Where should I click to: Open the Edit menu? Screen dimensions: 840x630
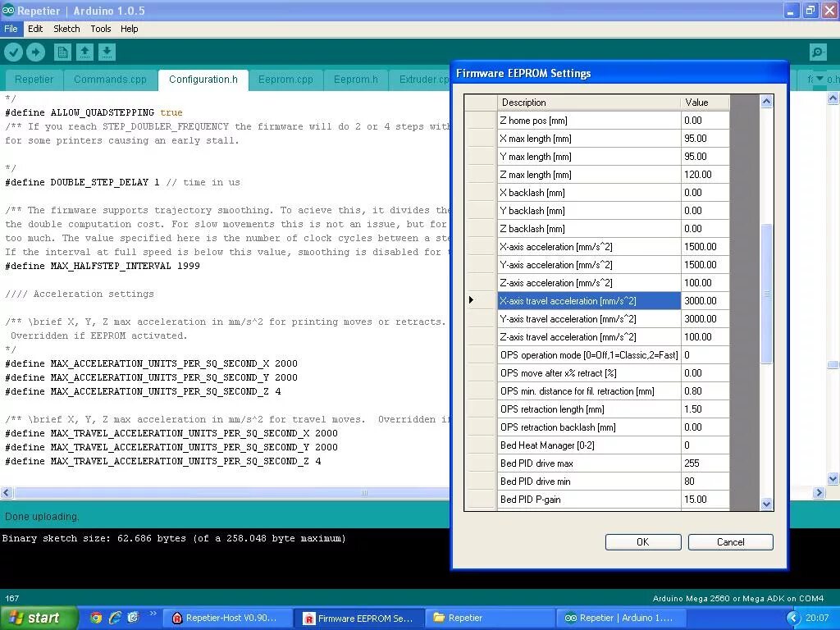pyautogui.click(x=35, y=29)
